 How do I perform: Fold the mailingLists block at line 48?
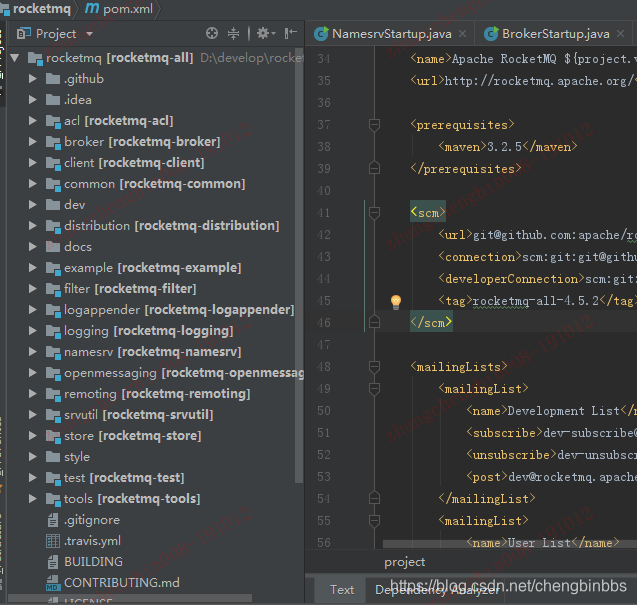[x=374, y=367]
